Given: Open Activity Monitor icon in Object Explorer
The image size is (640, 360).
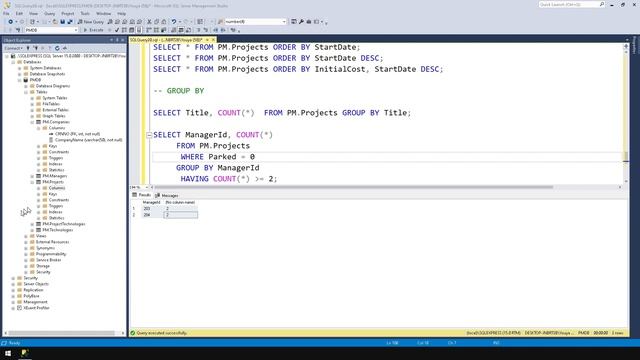Looking at the screenshot, I should coord(64,48).
